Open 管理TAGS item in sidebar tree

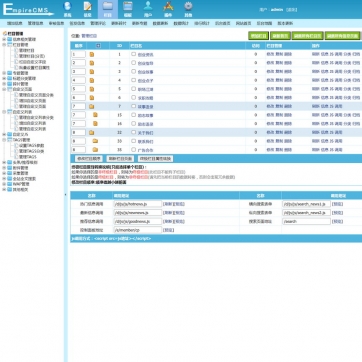tap(27, 157)
